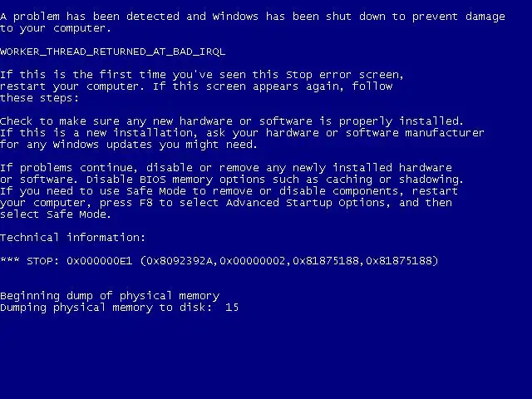Click the WORKER_THREAD_RETURNED_AT_BAD_IRQL error name

pyautogui.click(x=113, y=52)
